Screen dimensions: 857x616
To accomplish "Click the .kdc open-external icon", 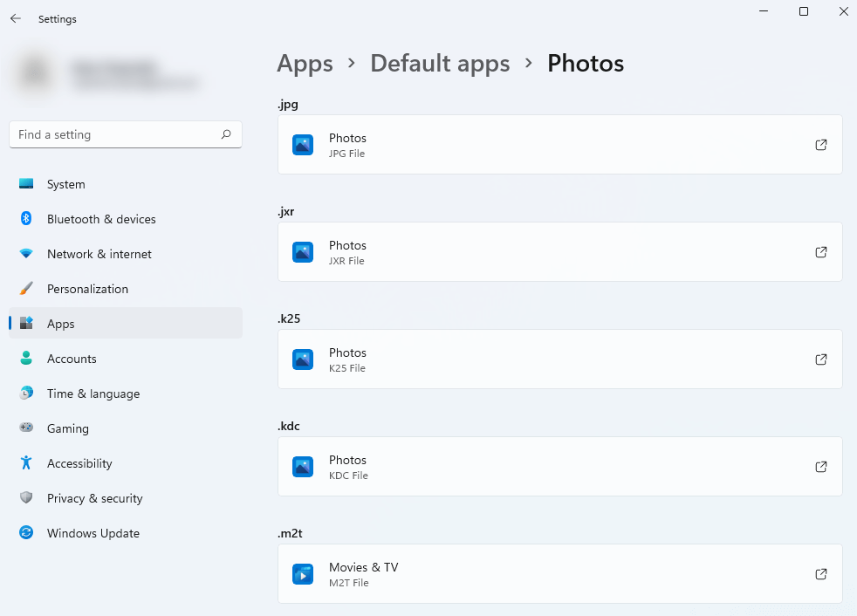I will 820,467.
